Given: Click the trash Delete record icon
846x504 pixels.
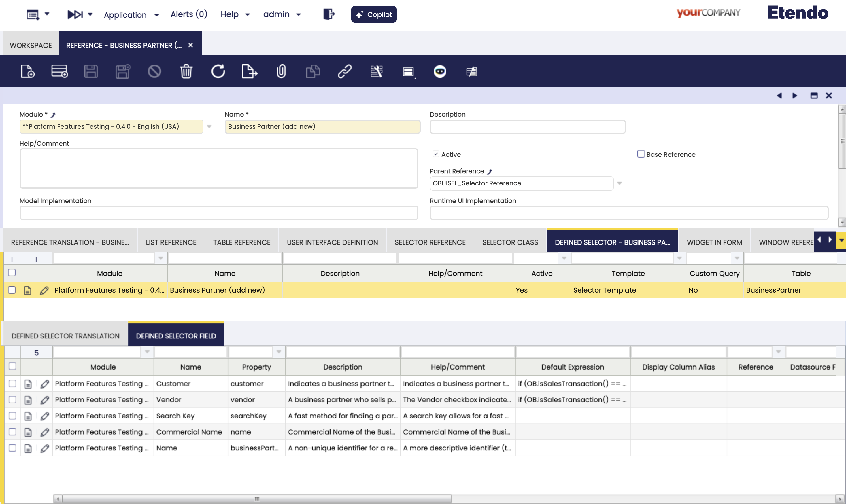Looking at the screenshot, I should coord(186,71).
